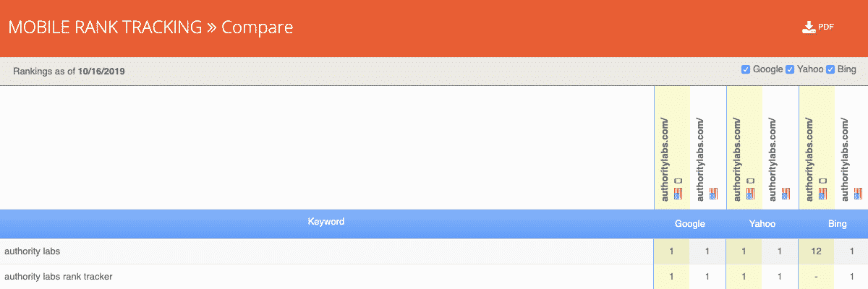Click the Bing mobile rank value 12

(x=817, y=251)
